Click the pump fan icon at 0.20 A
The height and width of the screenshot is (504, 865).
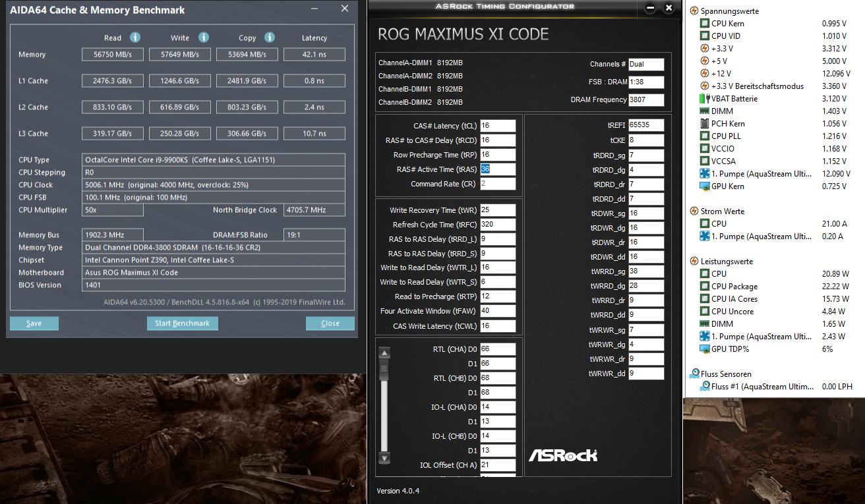point(705,237)
